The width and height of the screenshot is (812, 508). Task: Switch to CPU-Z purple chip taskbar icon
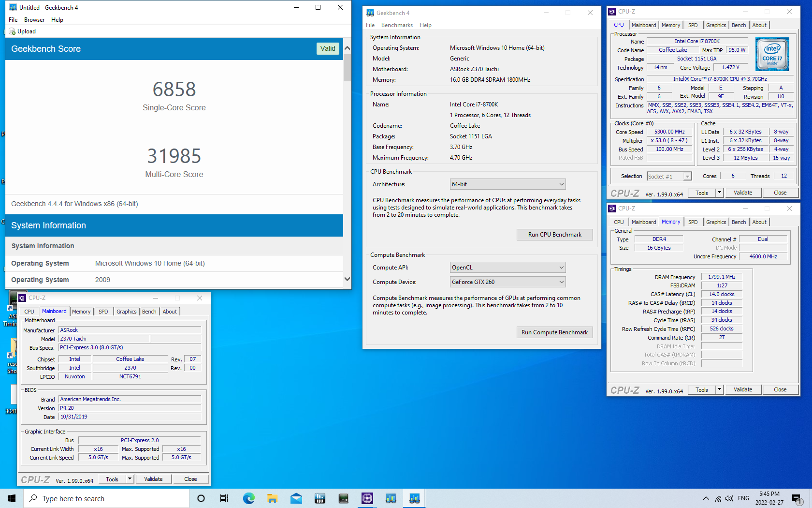367,498
